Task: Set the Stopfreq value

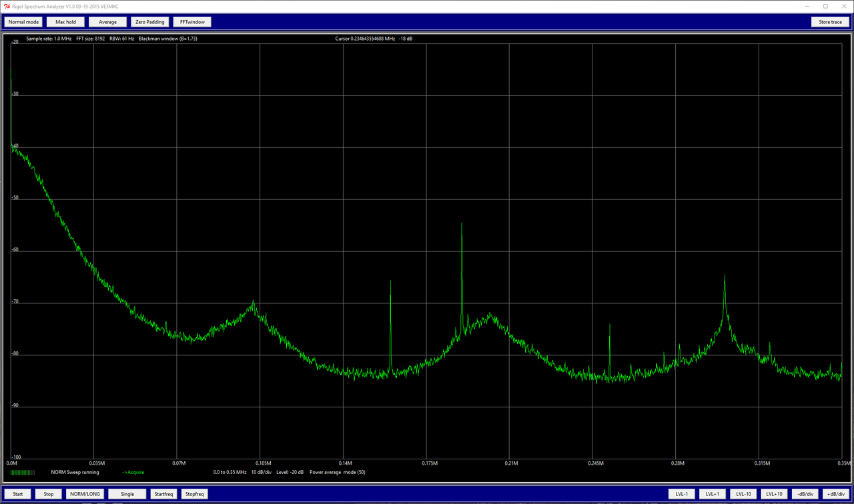Action: 194,494
